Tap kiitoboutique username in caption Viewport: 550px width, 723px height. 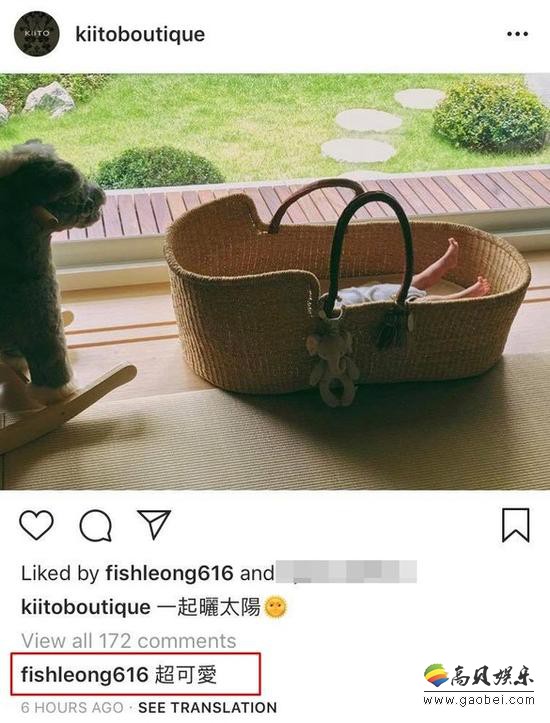tap(86, 607)
